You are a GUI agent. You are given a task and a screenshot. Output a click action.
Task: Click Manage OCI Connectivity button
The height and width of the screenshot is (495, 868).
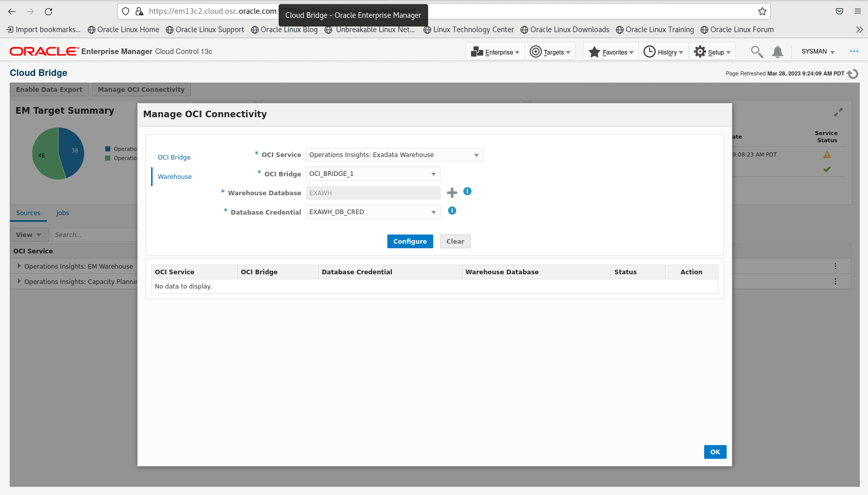[141, 89]
